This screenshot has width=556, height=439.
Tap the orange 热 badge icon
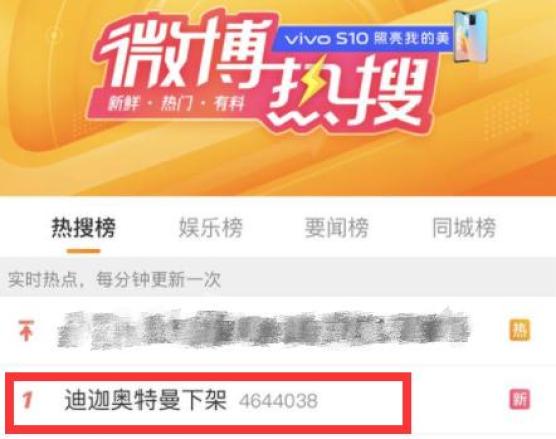(519, 330)
